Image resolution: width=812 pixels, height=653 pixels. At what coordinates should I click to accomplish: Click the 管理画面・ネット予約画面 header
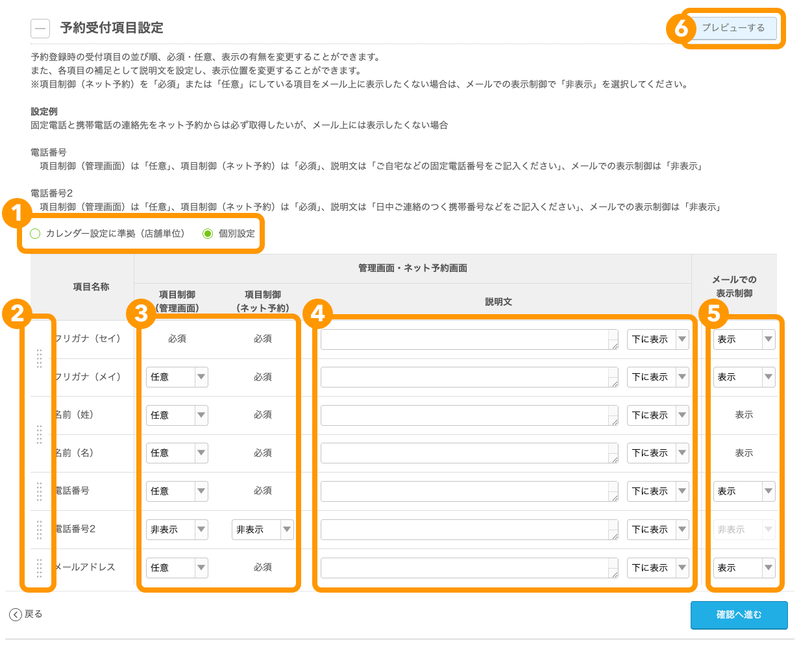point(413,268)
